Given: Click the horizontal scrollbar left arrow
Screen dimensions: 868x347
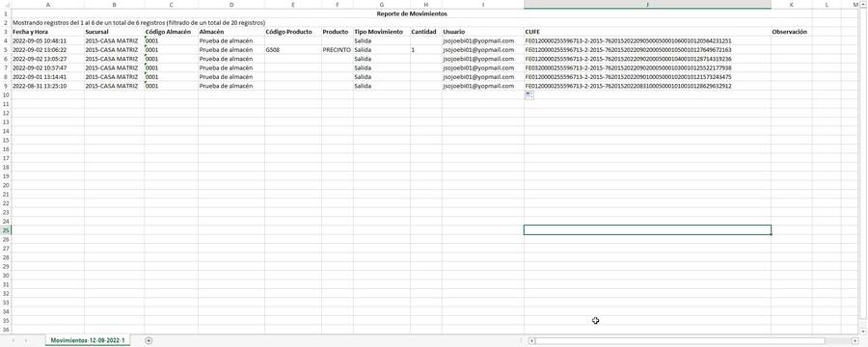Looking at the screenshot, I should 531,341.
